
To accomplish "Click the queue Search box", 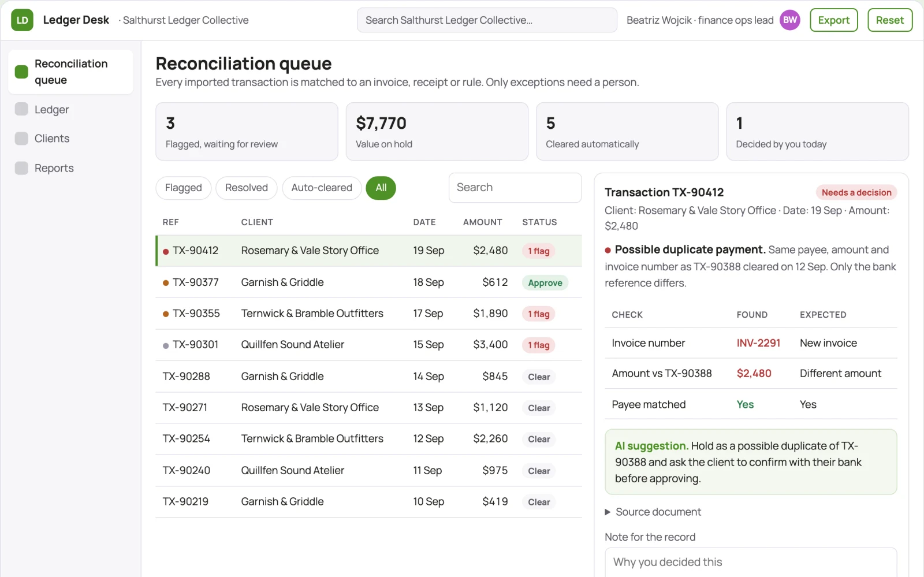I will 515,188.
